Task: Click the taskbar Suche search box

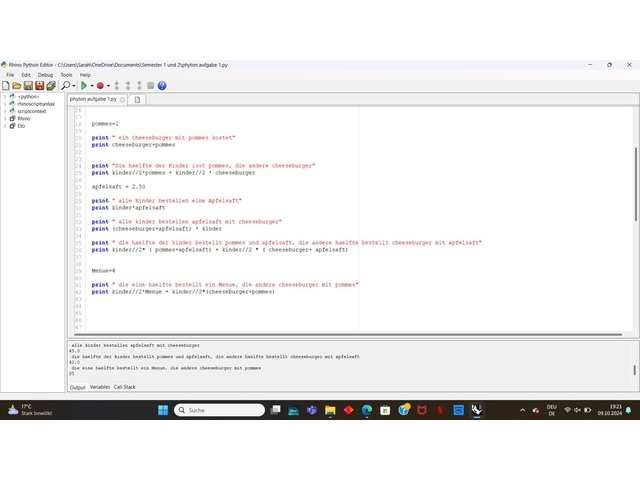Action: [220, 410]
